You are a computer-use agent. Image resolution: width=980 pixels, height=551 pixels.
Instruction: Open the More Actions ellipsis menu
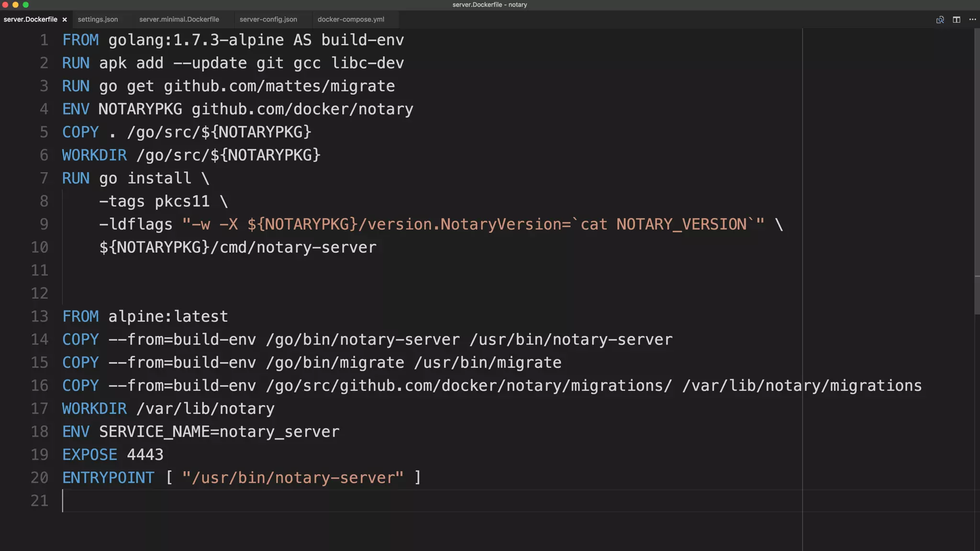(x=972, y=20)
